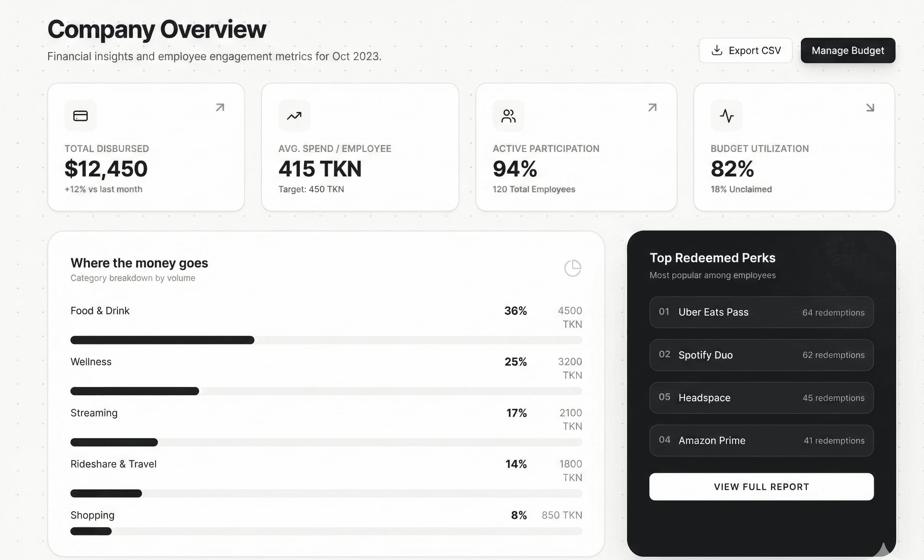Screen dimensions: 924x560
Task: Click the Shopping category progress bar
Action: 326,531
